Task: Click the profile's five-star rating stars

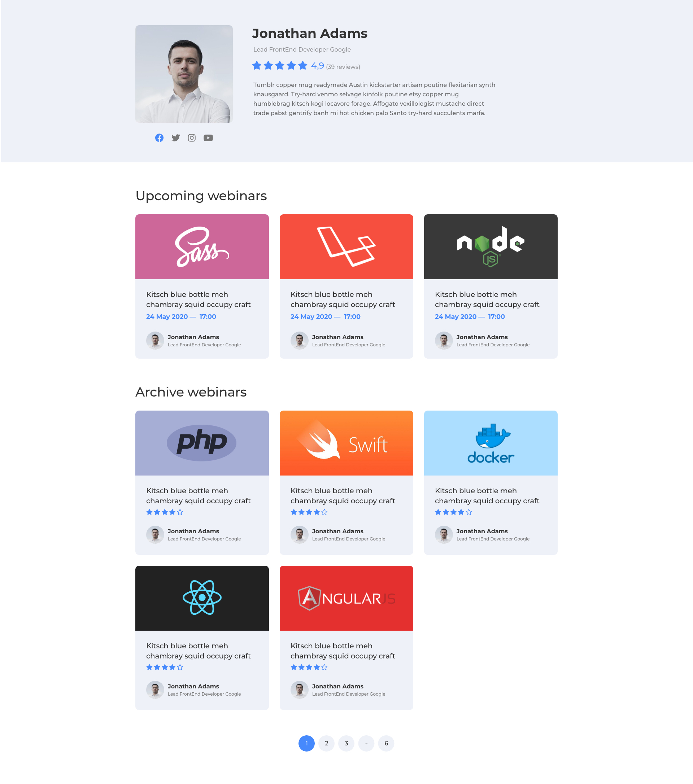Action: coord(280,66)
